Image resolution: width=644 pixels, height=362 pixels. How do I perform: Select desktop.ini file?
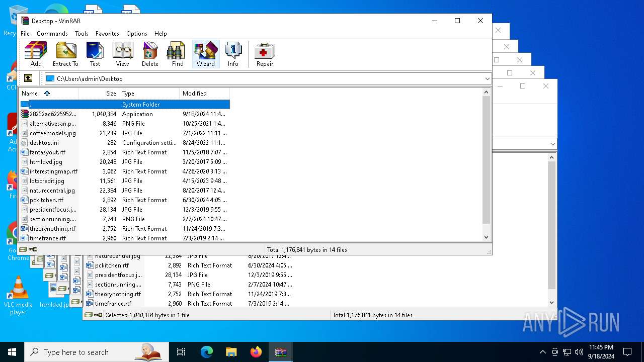pos(124,143)
